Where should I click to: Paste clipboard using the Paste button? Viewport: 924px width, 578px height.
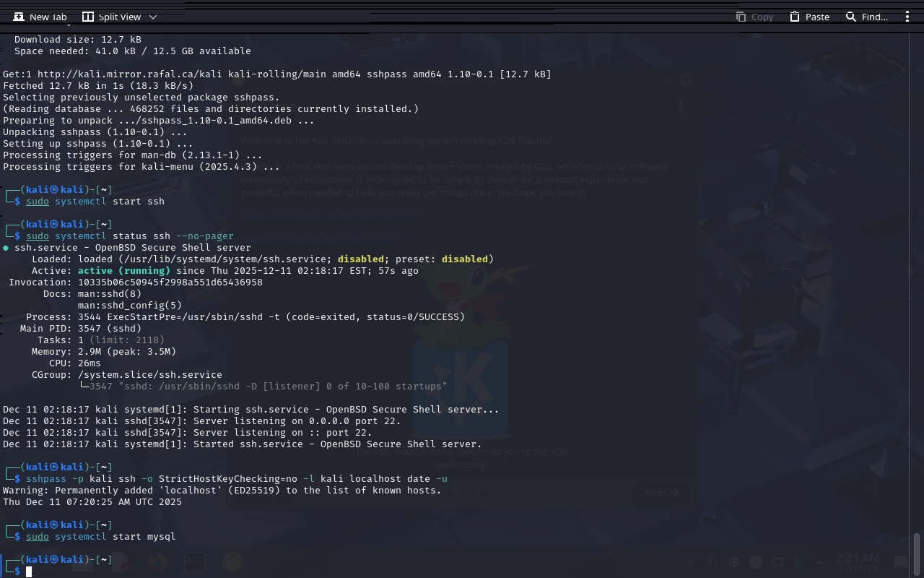pyautogui.click(x=809, y=17)
